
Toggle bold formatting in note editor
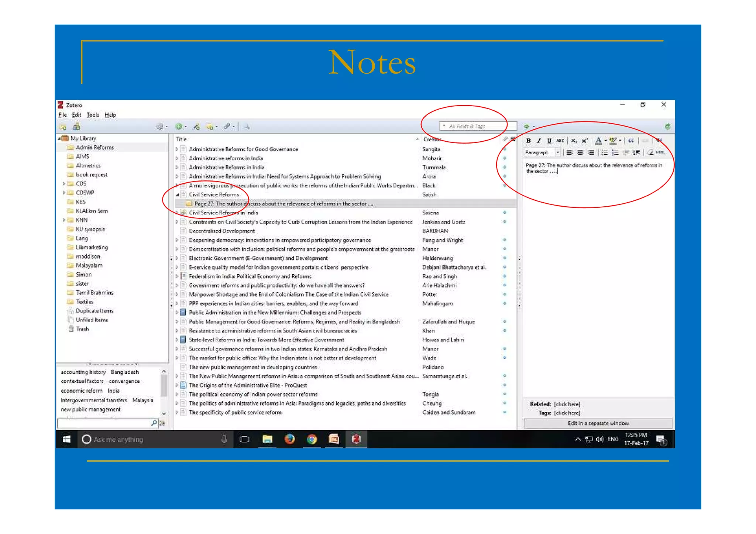[528, 141]
